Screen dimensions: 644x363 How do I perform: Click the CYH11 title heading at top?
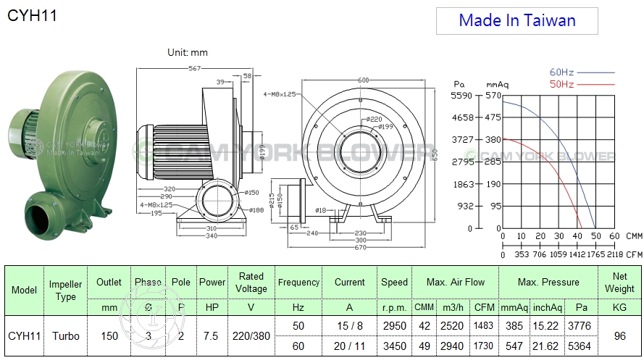click(x=33, y=16)
